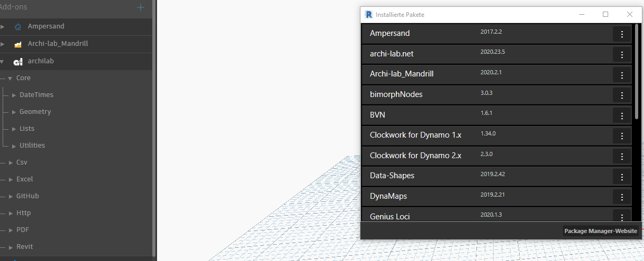Screen dimensions: 644x261
Task: Expand the PDF subcategory
Action: coord(11,230)
